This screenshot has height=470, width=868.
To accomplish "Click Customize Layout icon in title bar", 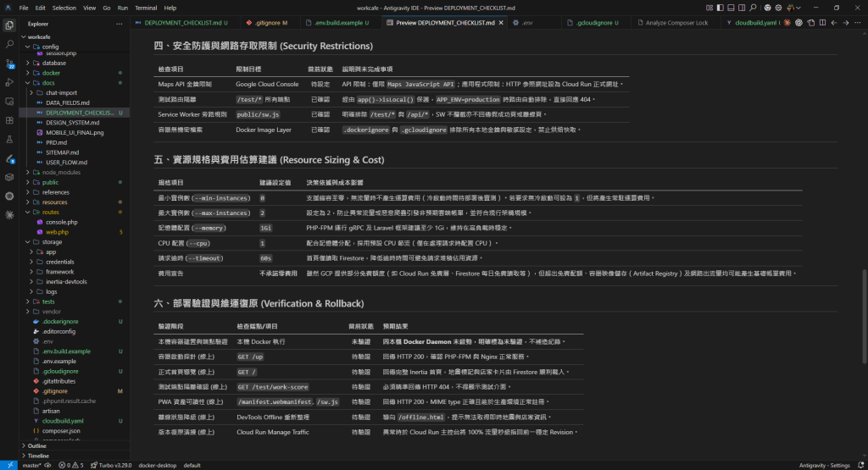I will pos(709,8).
